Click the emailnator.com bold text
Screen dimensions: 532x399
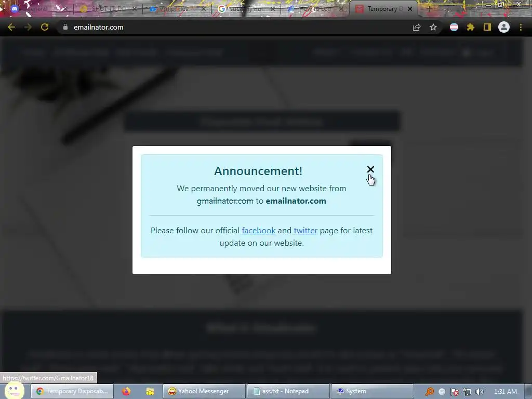point(296,201)
